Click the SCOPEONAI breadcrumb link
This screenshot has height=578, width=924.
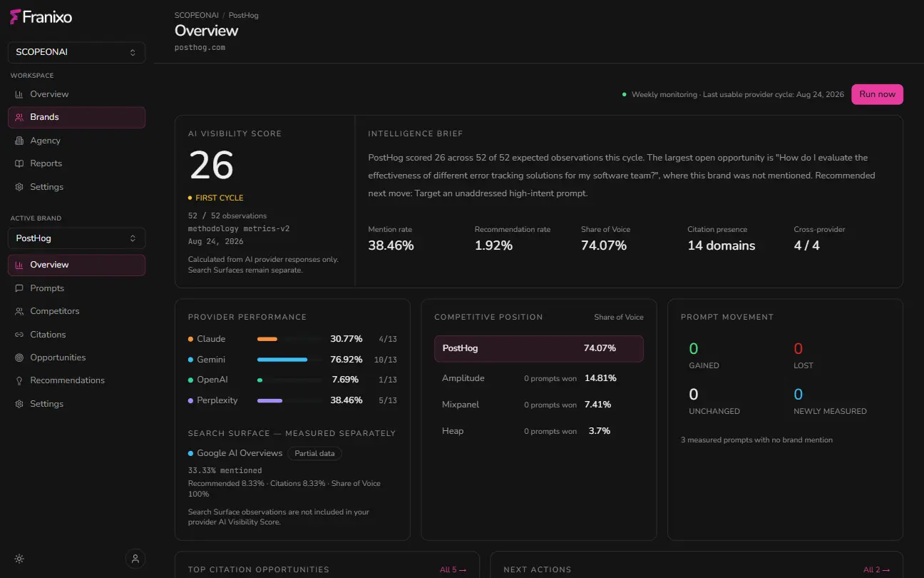tap(196, 15)
